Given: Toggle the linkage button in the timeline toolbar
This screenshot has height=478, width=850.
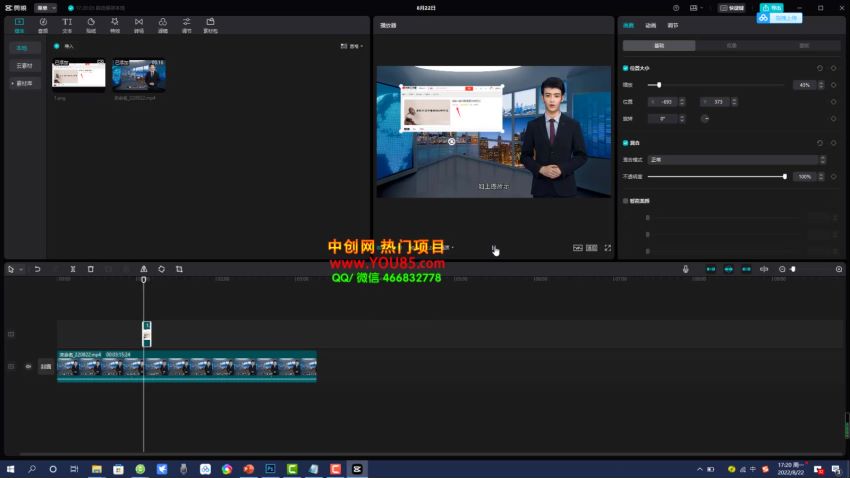Looking at the screenshot, I should pos(746,269).
